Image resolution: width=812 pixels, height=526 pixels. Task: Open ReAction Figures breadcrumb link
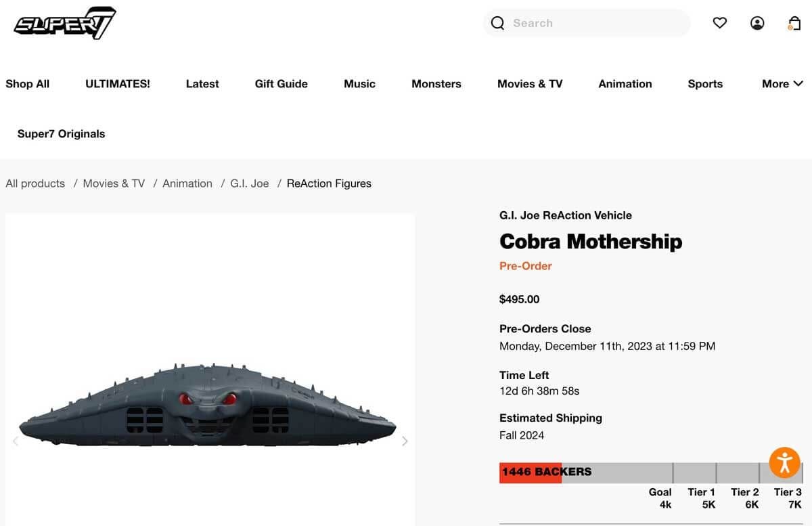click(x=329, y=183)
